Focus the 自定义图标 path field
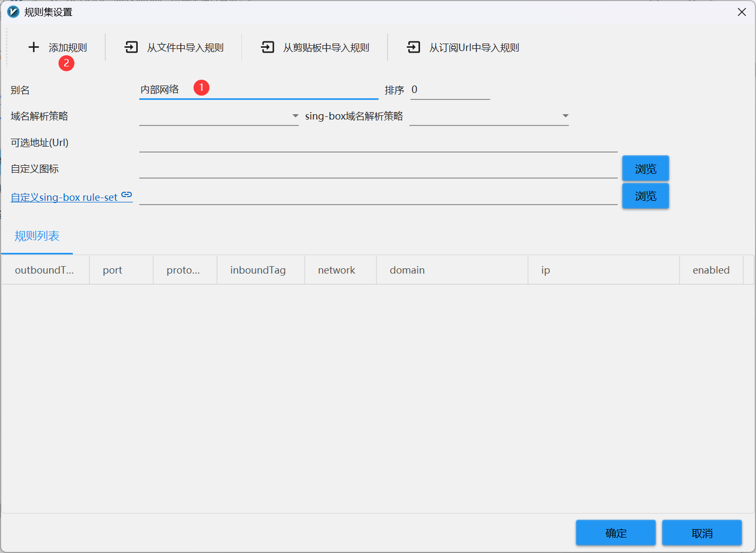This screenshot has height=553, width=756. [x=379, y=169]
